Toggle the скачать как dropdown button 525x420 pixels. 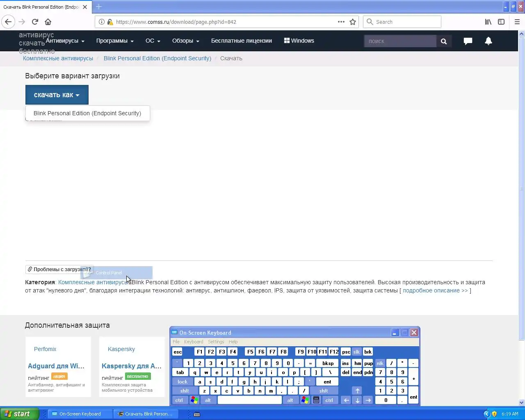click(x=57, y=95)
